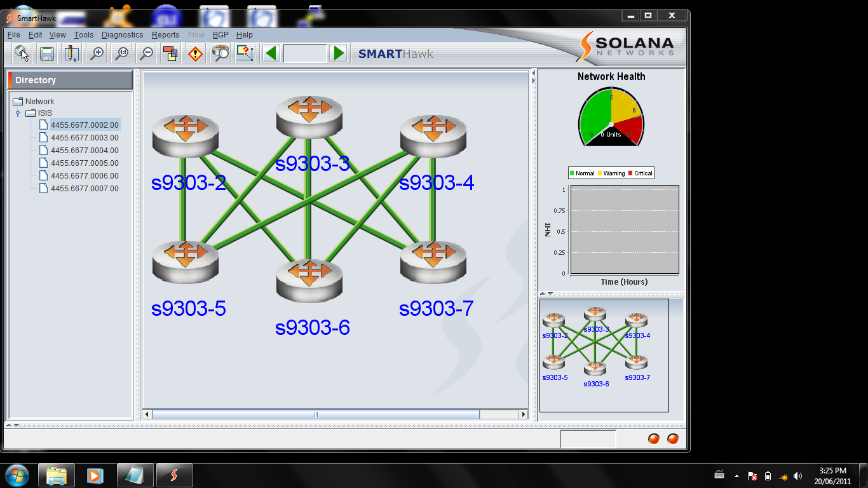Click the green left arrow back button
The width and height of the screenshot is (868, 488).
tap(271, 53)
